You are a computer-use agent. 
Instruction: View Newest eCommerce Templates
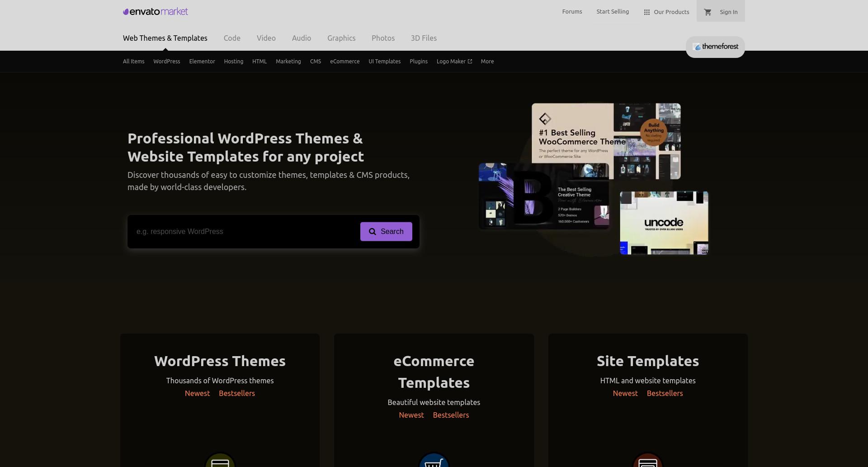411,415
